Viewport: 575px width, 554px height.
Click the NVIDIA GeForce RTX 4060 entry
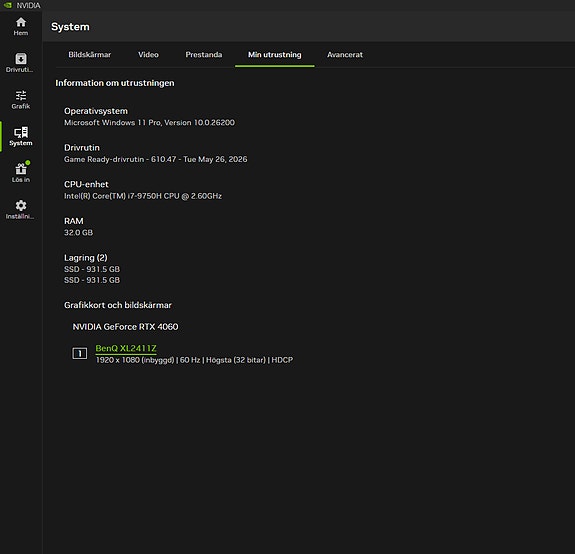click(125, 327)
